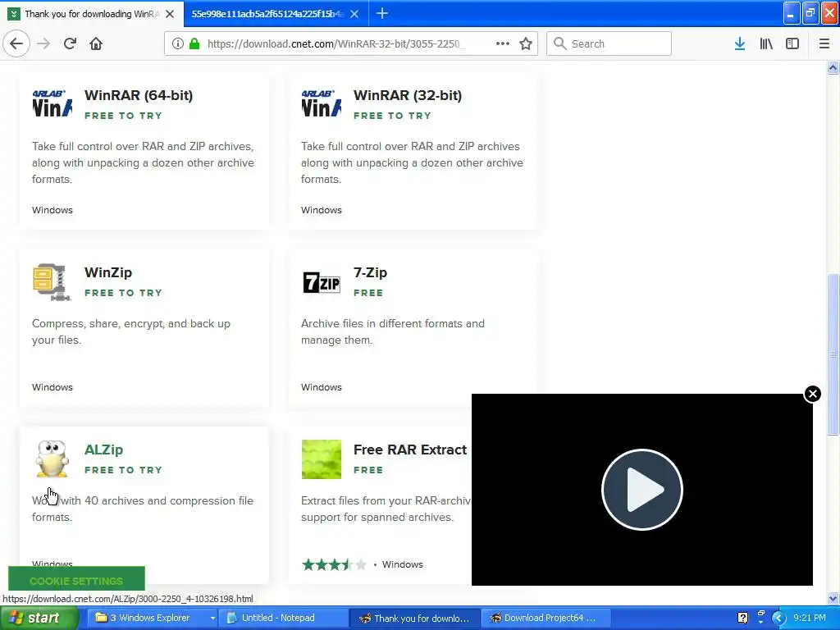The height and width of the screenshot is (630, 840).
Task: Switch to the 55e998e111acb5a2 tab
Action: click(267, 14)
